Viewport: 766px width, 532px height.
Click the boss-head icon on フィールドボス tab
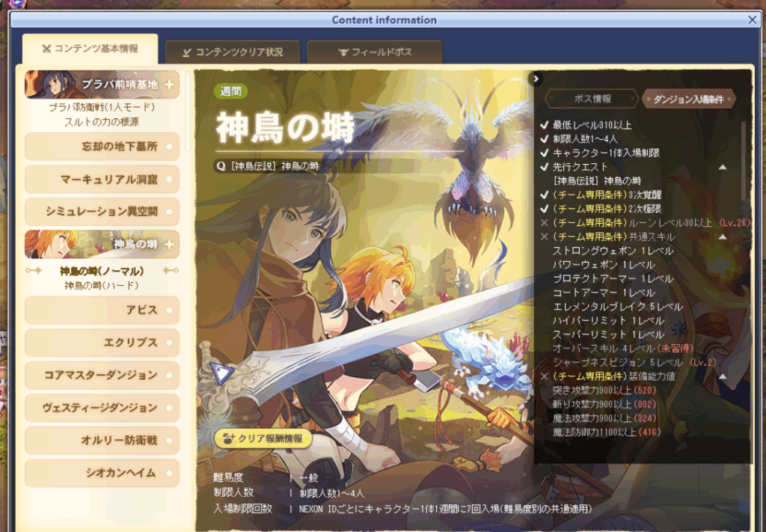[x=343, y=52]
